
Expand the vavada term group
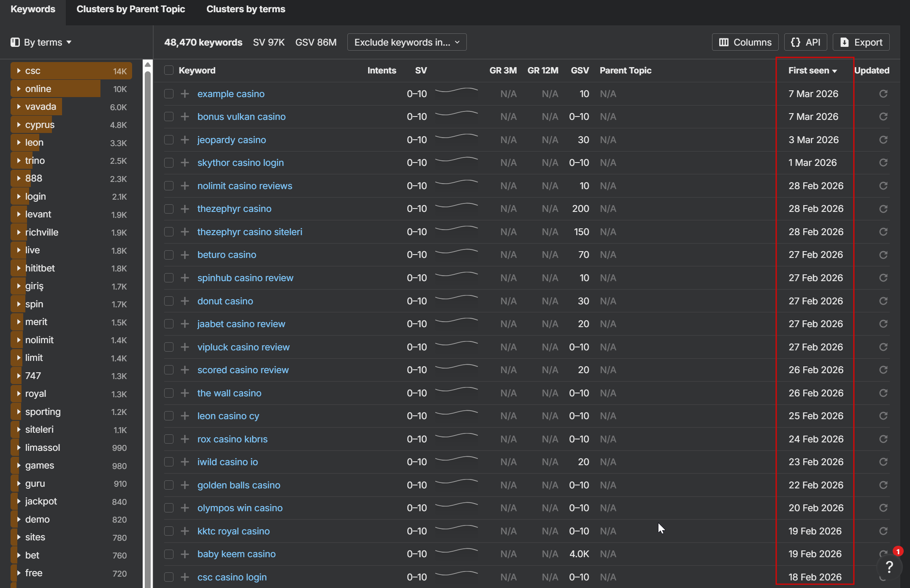[x=19, y=107]
